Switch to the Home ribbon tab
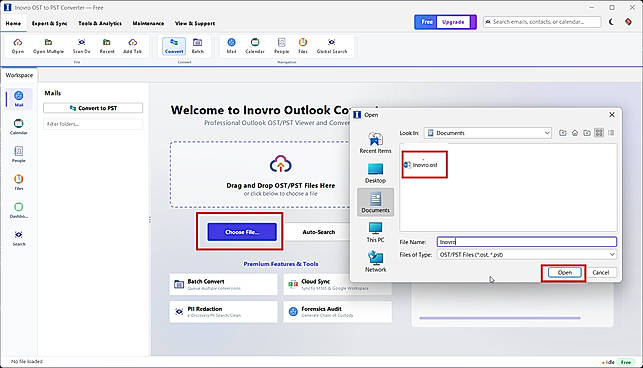This screenshot has height=368, width=643. pyautogui.click(x=13, y=23)
